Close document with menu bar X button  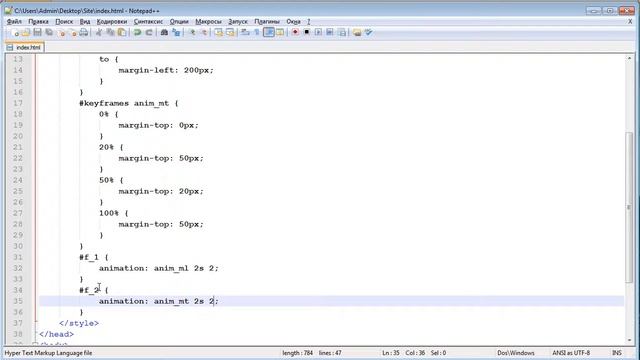[630, 21]
